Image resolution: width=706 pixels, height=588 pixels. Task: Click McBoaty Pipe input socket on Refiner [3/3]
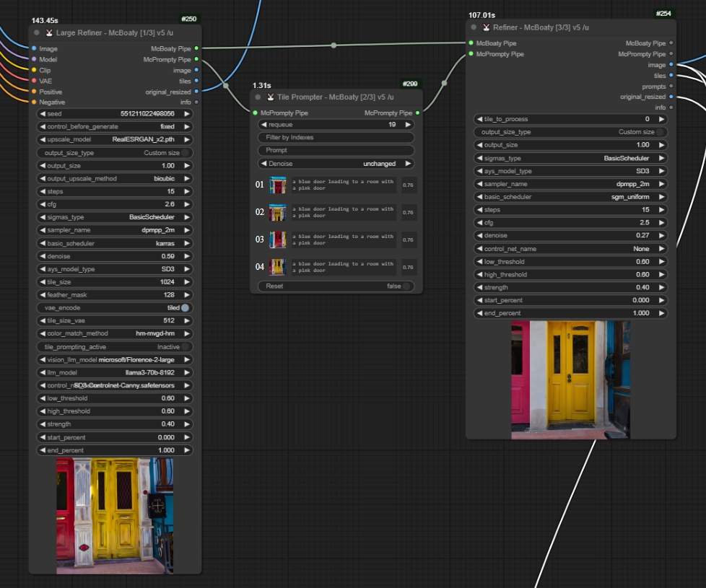tap(471, 43)
